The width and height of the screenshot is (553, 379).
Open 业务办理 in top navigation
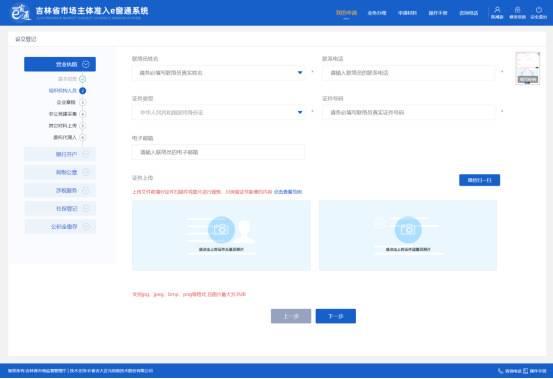click(x=377, y=13)
